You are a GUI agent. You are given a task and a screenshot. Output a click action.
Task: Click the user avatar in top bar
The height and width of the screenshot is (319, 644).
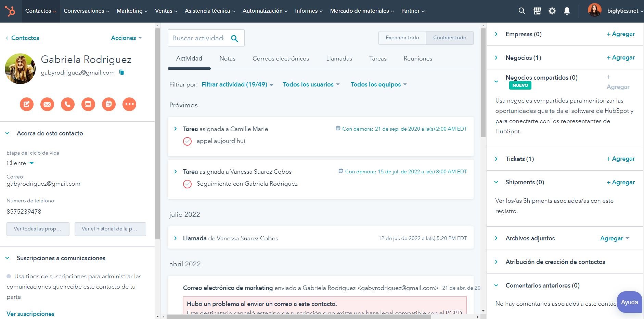coord(595,10)
